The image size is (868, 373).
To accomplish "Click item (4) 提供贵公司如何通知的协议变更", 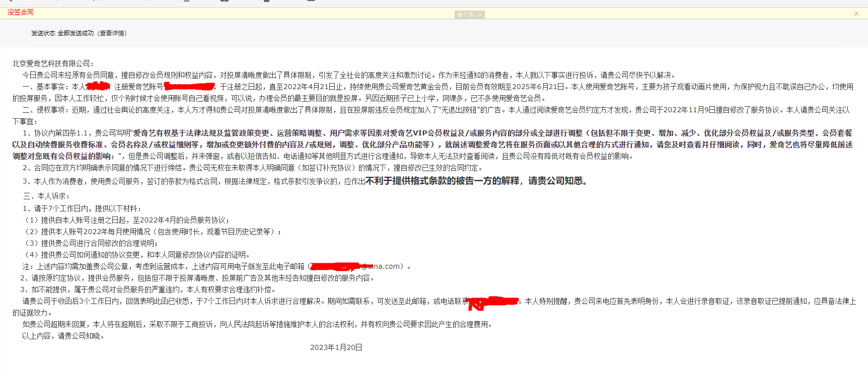I will [x=137, y=255].
